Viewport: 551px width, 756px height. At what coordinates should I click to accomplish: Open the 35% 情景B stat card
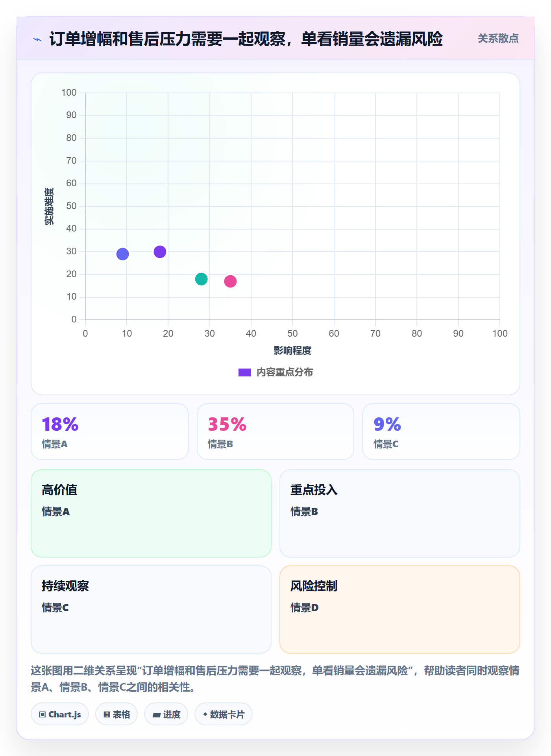coord(275,432)
